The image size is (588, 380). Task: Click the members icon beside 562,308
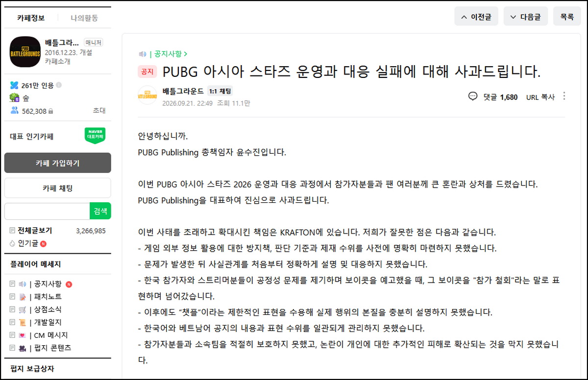(x=14, y=111)
